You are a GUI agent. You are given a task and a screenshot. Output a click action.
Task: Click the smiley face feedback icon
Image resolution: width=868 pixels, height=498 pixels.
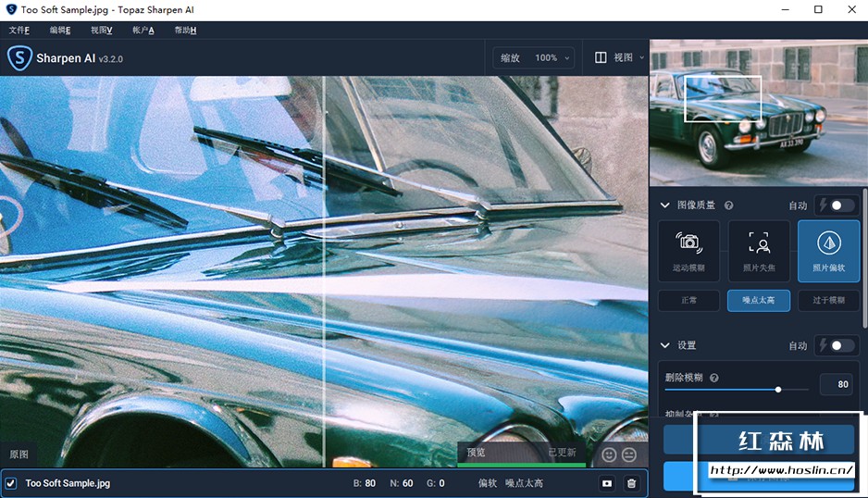pyautogui.click(x=609, y=454)
